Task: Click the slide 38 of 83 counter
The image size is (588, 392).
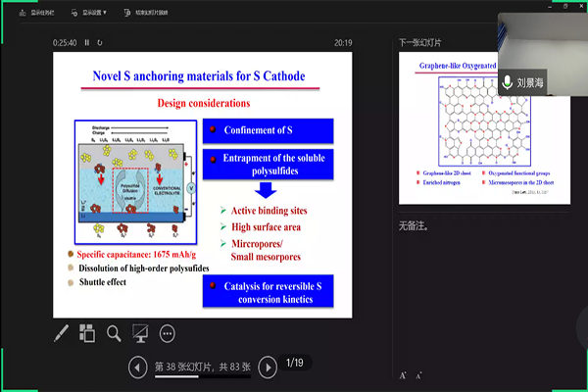Action: click(203, 367)
